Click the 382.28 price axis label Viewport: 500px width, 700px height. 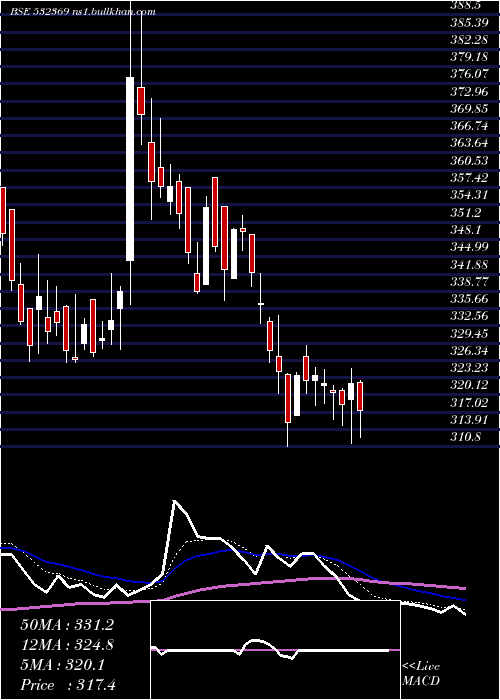click(470, 39)
